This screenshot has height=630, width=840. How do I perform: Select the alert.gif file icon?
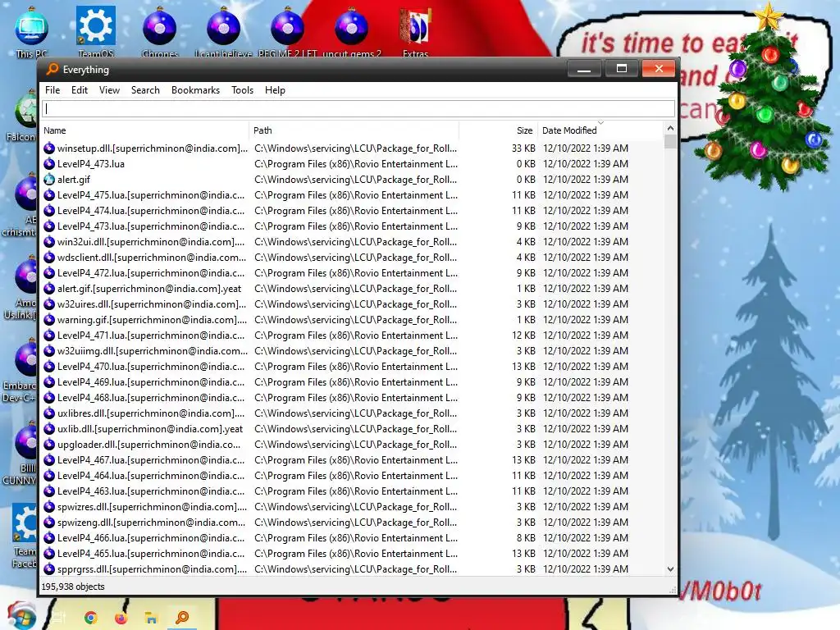coord(49,180)
